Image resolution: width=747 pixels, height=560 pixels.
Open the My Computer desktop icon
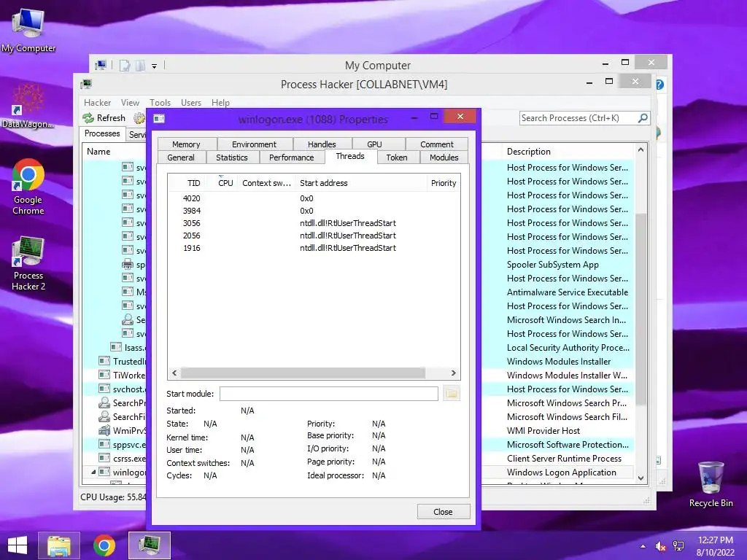(28, 30)
